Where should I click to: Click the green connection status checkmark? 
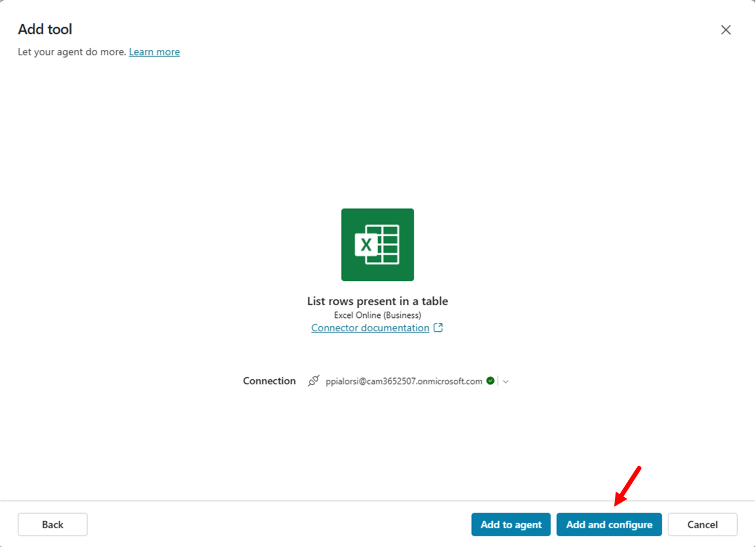click(490, 381)
